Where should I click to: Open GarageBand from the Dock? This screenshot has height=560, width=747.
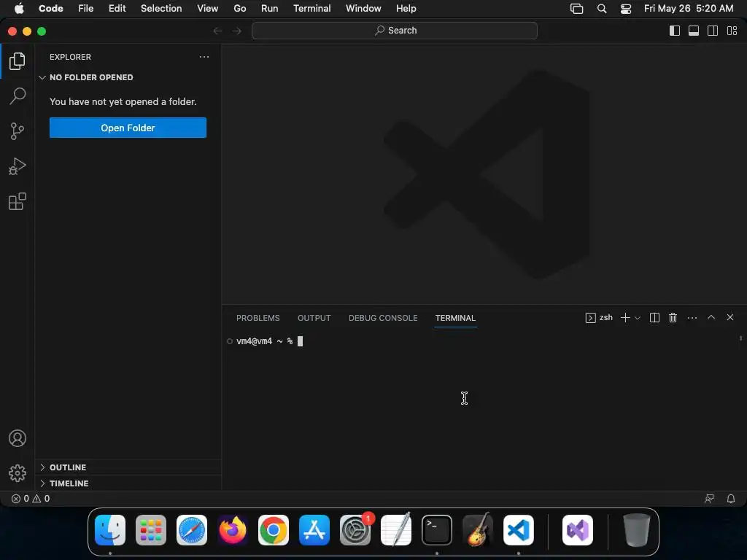(x=477, y=530)
